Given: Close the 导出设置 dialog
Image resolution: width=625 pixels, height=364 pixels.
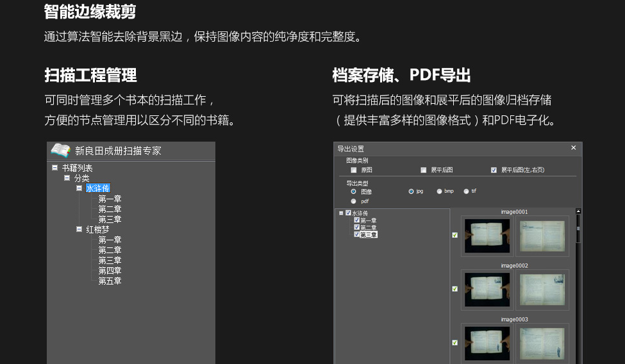Looking at the screenshot, I should click(x=573, y=148).
